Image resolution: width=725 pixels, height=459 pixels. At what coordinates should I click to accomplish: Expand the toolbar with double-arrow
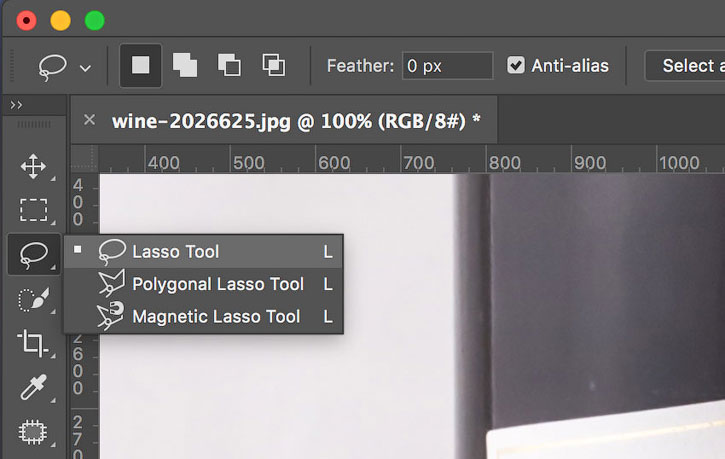pos(16,105)
